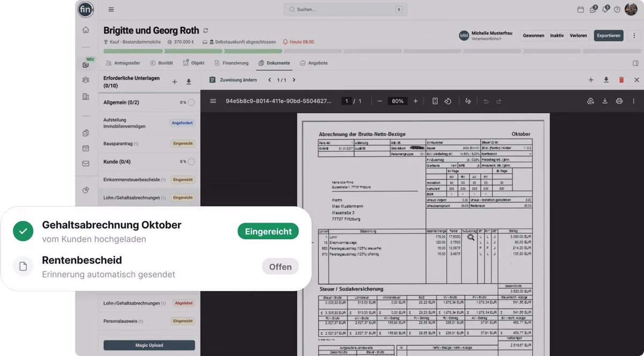The image size is (644, 356).
Task: Click the refresh icon beside Brigitte und Georg Roth
Action: pos(206,31)
